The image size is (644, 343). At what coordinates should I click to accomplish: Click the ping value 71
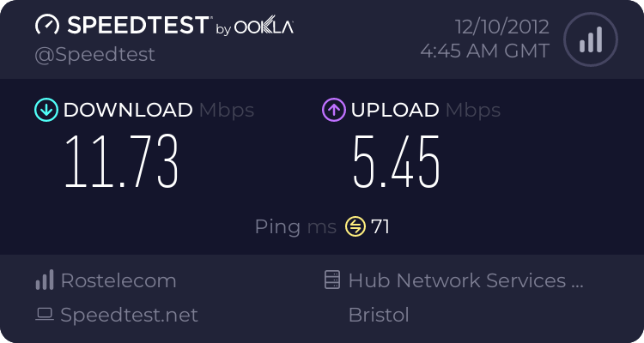380,226
